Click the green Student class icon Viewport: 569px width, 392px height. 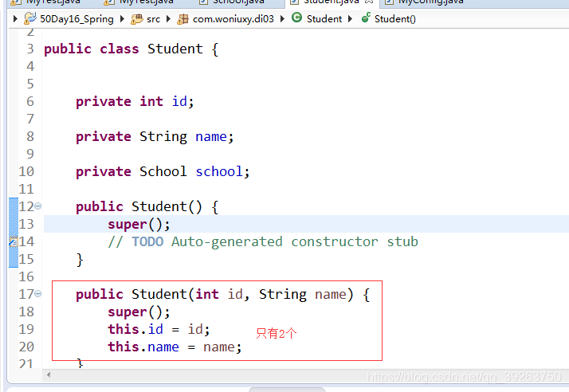point(296,18)
